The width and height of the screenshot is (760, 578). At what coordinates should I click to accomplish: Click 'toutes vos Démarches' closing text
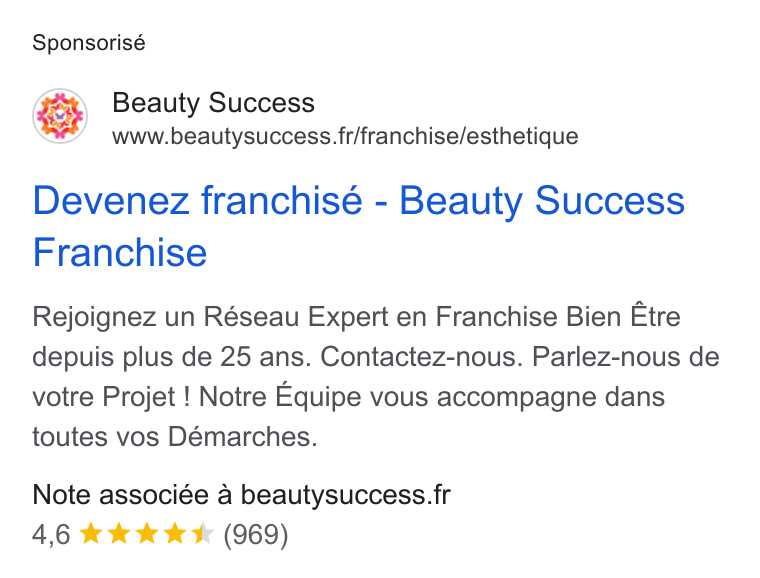coord(175,437)
